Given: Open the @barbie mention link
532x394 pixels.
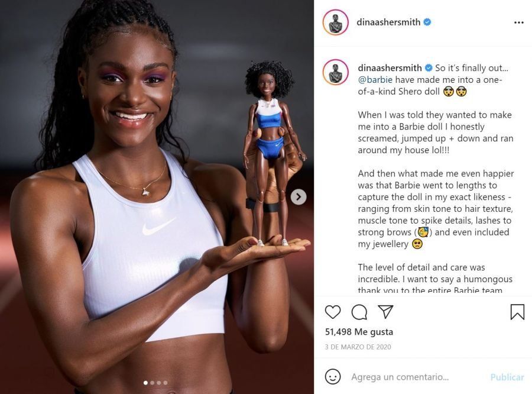Looking at the screenshot, I should 375,79.
